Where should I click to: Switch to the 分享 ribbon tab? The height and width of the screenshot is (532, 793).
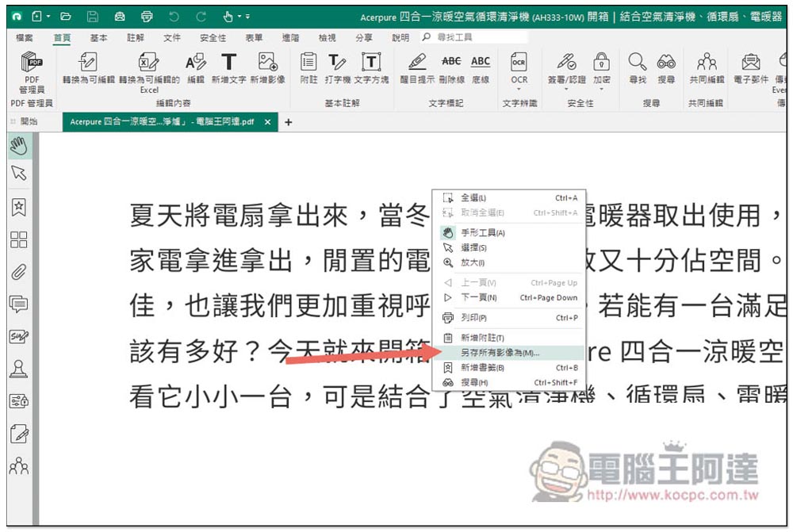364,38
